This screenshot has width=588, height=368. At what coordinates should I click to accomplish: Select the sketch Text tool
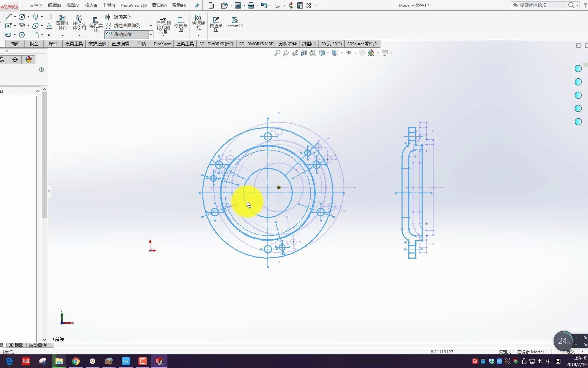49,26
